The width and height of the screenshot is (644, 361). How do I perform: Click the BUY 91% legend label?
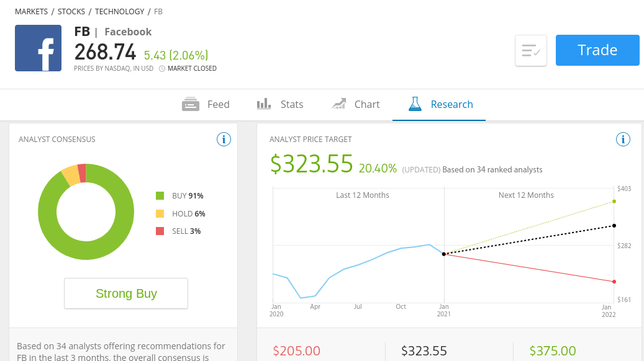point(188,195)
